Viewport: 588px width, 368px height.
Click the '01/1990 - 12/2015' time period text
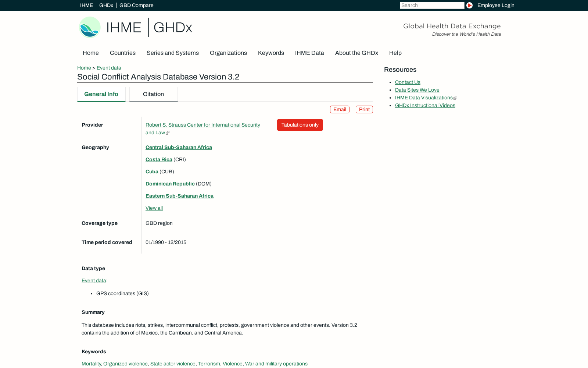[x=166, y=243]
